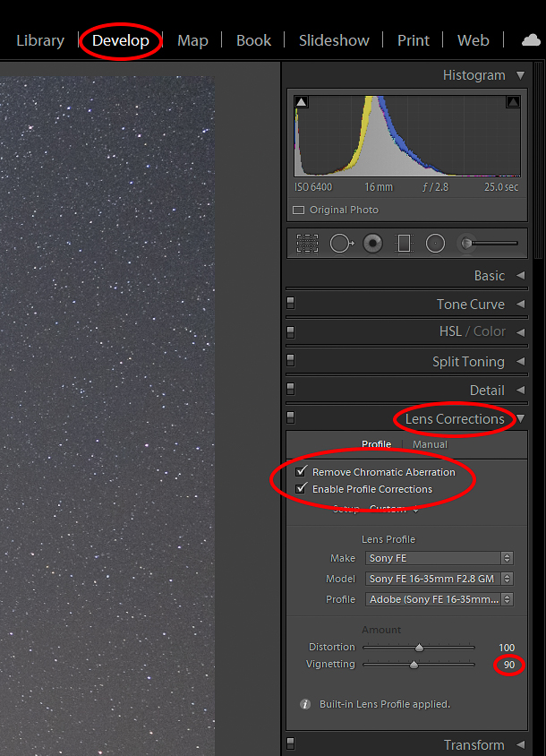
Task: Click the Built-in Lens Profile applied text
Action: coord(385,704)
